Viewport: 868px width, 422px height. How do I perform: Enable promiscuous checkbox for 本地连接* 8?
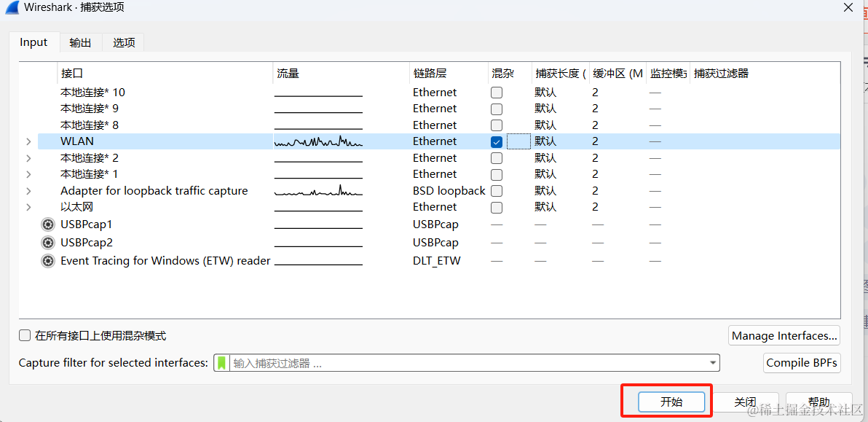tap(497, 125)
